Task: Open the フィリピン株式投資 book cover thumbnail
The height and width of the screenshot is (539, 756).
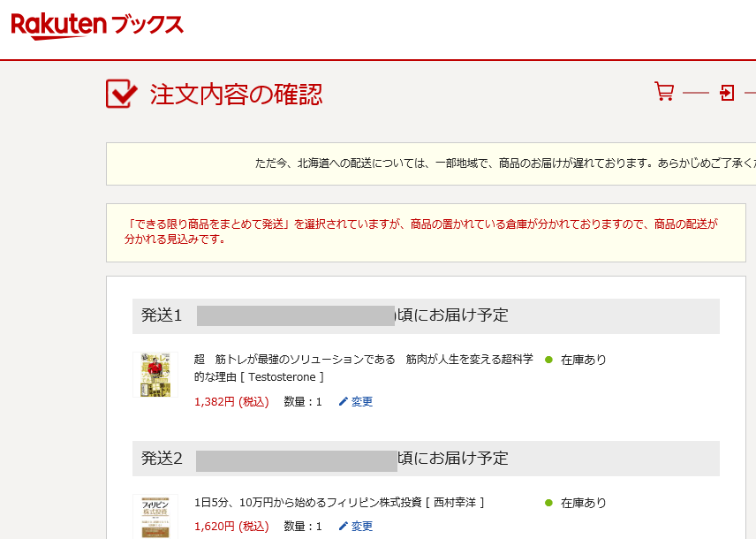Action: click(x=155, y=517)
